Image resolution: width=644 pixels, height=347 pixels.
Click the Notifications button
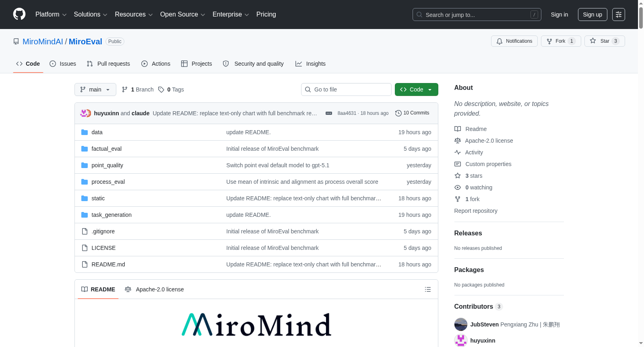click(514, 41)
